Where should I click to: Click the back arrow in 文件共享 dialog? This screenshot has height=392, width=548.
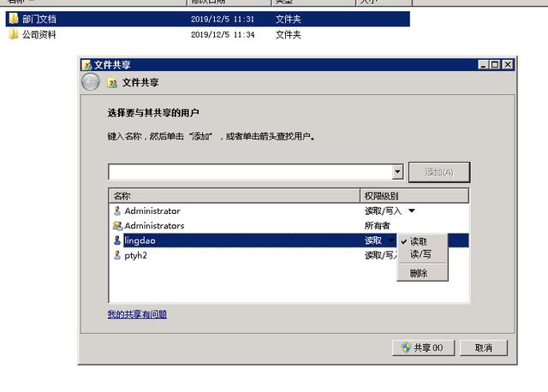pos(91,82)
